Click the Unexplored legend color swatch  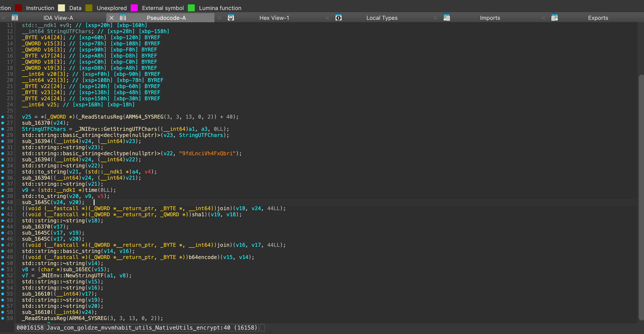click(89, 8)
